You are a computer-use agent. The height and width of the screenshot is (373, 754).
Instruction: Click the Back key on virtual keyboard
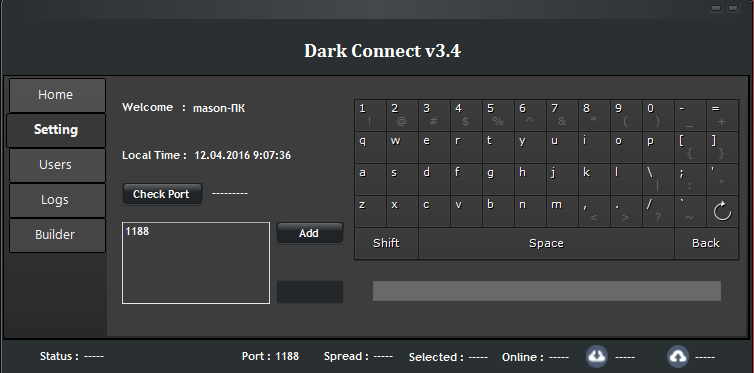[x=706, y=243]
